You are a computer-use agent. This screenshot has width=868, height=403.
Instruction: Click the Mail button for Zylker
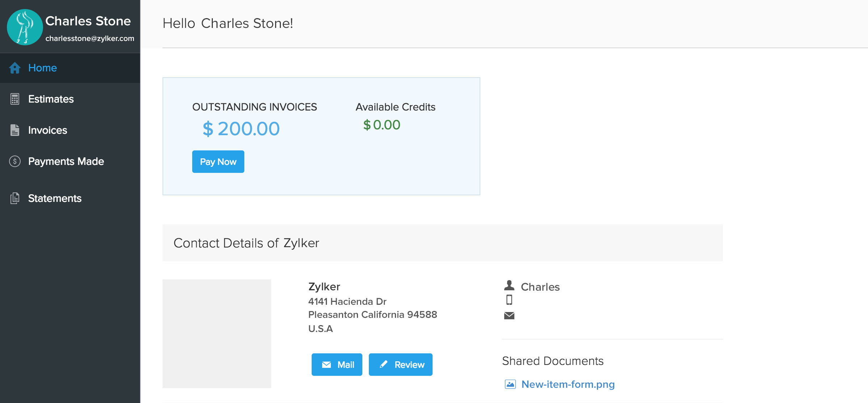337,365
